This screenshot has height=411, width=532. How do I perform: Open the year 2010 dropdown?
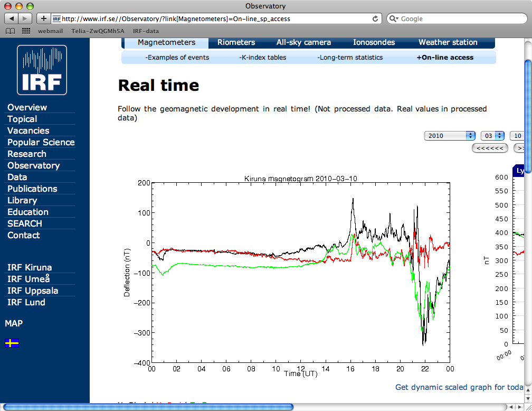pyautogui.click(x=450, y=136)
